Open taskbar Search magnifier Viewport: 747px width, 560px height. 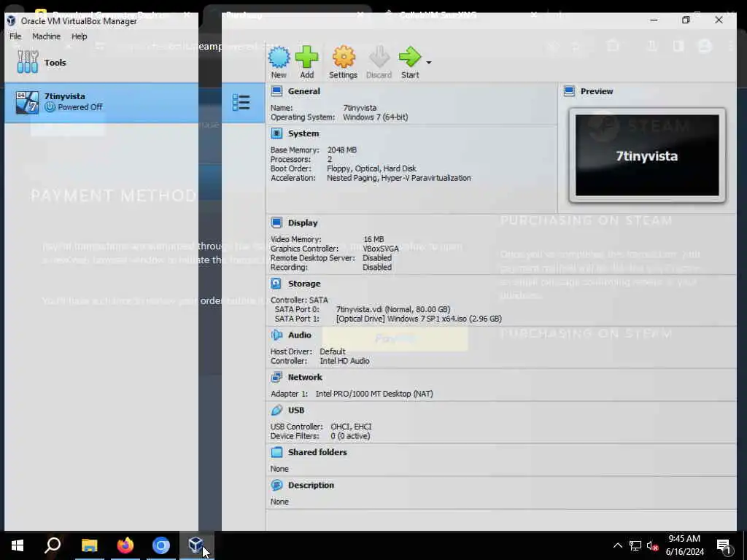coord(53,545)
